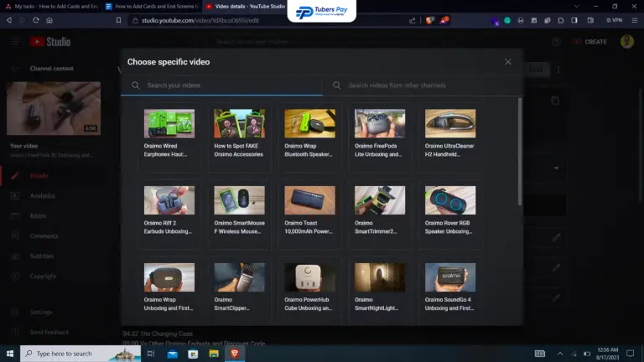Close the Choose specific video dialog
644x362 pixels.
click(507, 61)
